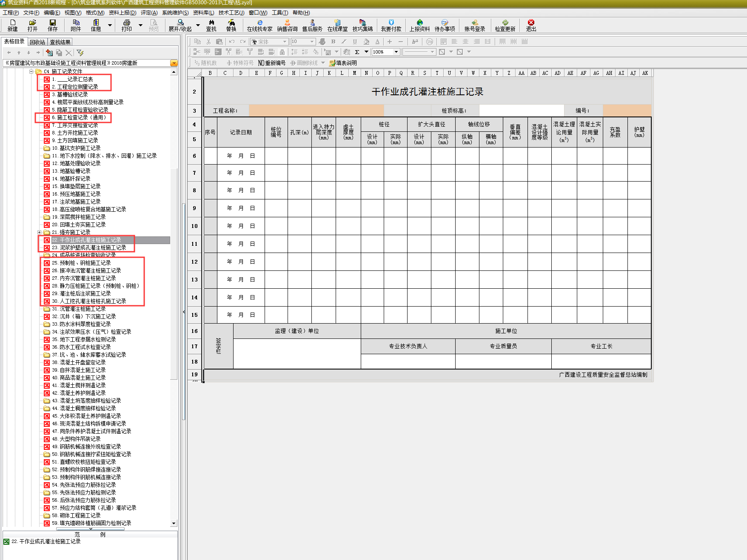Open the 宋体 font name dropdown
This screenshot has width=747, height=560.
point(285,42)
